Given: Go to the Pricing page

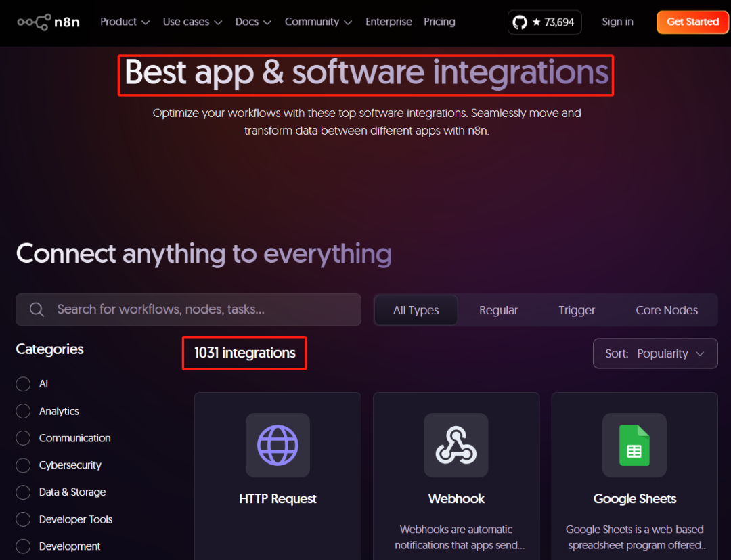Looking at the screenshot, I should coord(439,22).
